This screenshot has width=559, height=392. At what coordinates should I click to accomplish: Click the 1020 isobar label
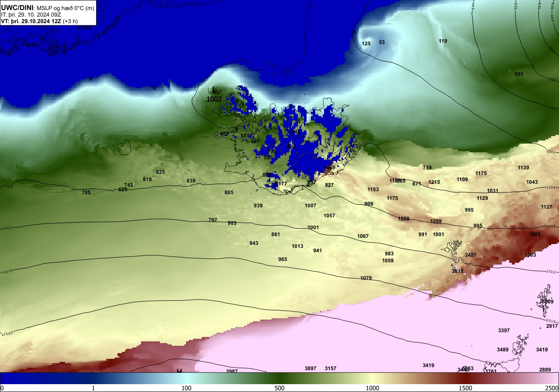8,333
